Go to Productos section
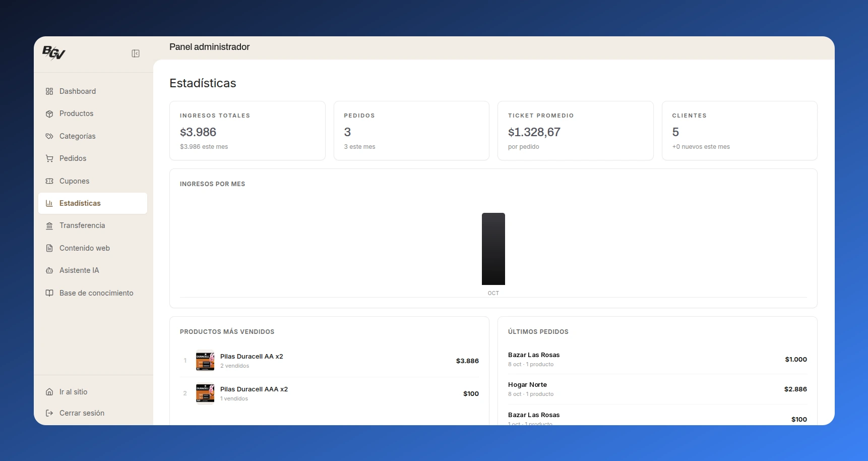This screenshot has height=461, width=868. [x=93, y=113]
